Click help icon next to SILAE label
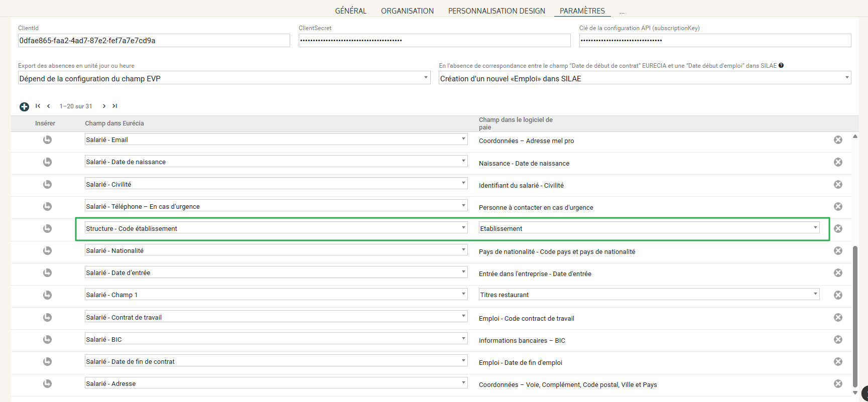868x402 pixels. click(781, 66)
